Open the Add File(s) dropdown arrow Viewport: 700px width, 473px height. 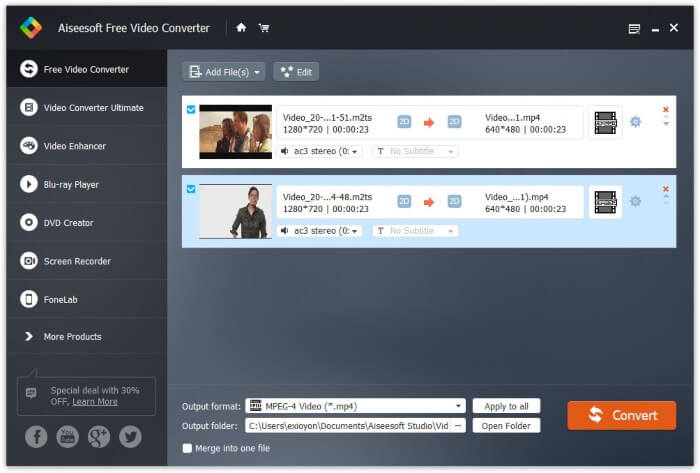click(x=257, y=72)
